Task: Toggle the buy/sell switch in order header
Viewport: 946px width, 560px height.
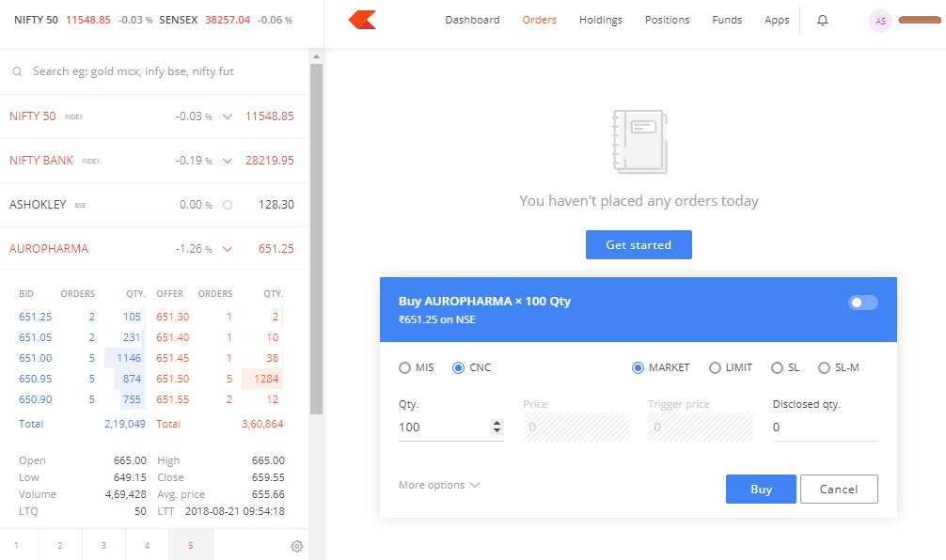Action: pos(862,303)
